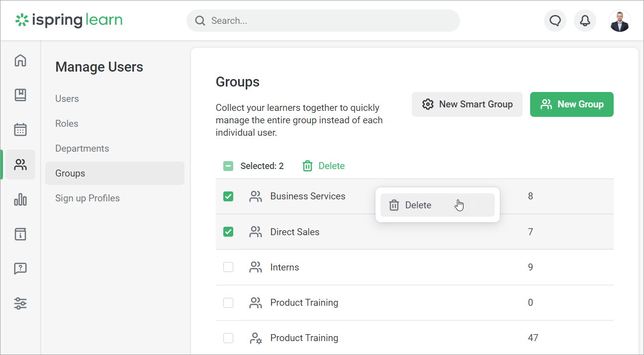Select the Users people icon in the sidebar
The height and width of the screenshot is (355, 644).
pyautogui.click(x=20, y=165)
